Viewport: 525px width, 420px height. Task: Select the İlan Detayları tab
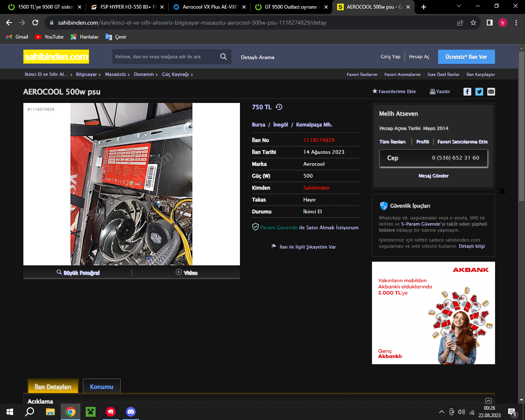53,386
